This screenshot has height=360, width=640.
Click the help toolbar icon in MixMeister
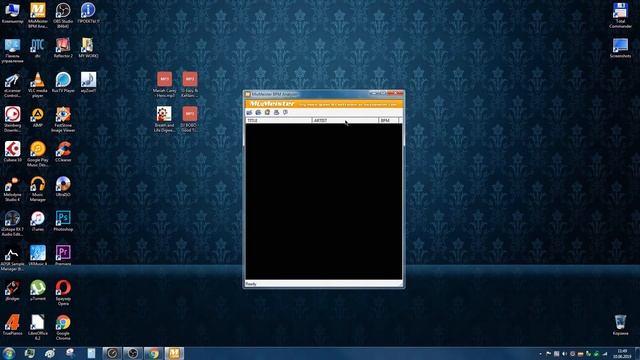pyautogui.click(x=285, y=112)
